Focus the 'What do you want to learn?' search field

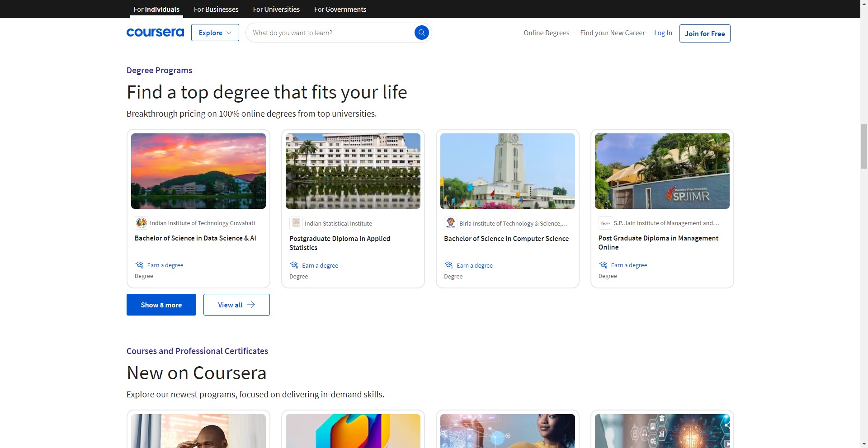(x=330, y=33)
